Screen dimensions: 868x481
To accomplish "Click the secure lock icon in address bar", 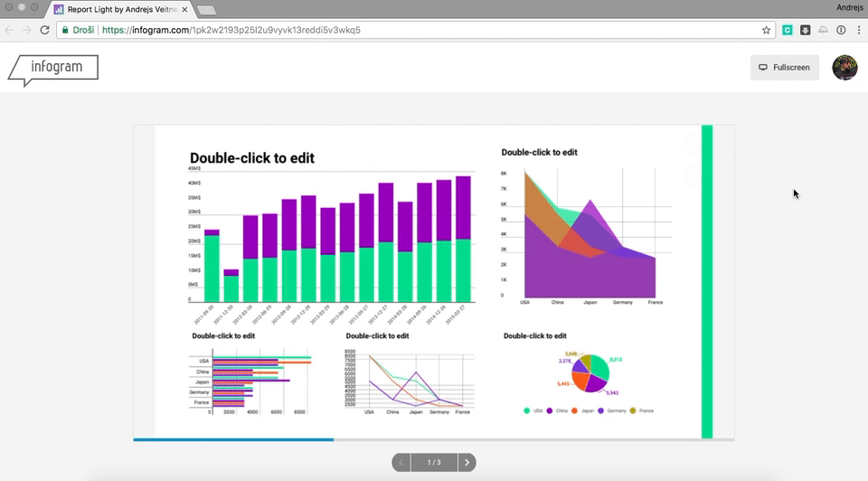I will click(65, 30).
